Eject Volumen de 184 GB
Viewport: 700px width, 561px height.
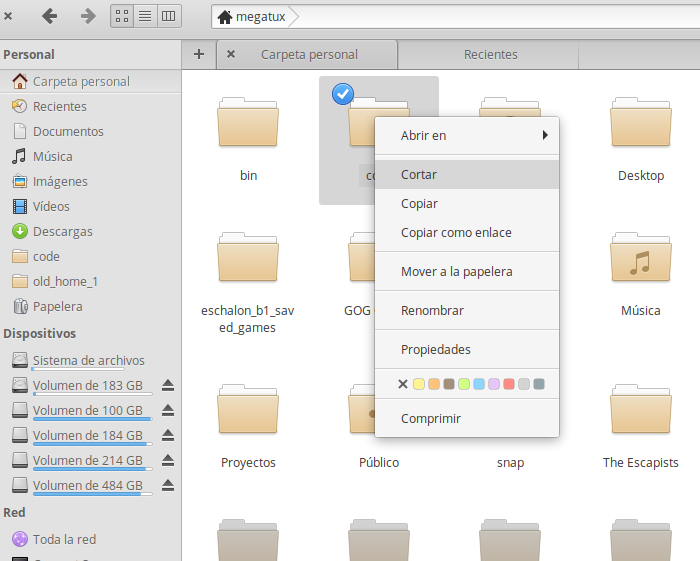[x=168, y=435]
